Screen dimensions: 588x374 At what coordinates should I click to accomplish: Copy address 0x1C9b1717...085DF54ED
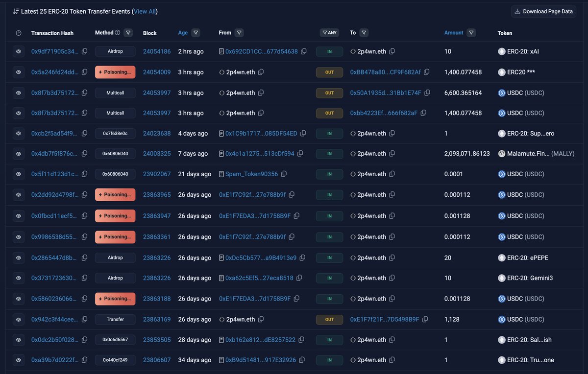pos(303,134)
